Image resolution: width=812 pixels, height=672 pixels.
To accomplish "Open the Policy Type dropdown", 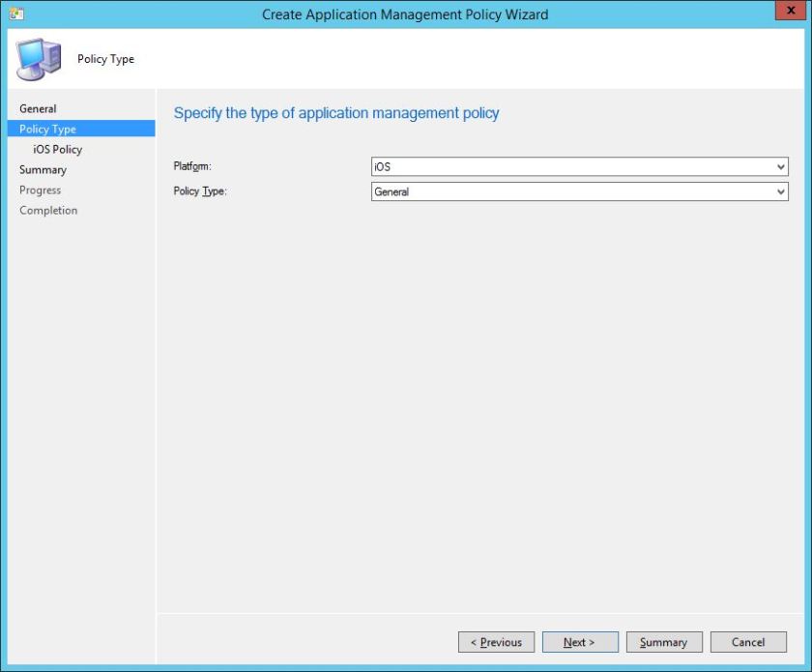I will (x=578, y=191).
